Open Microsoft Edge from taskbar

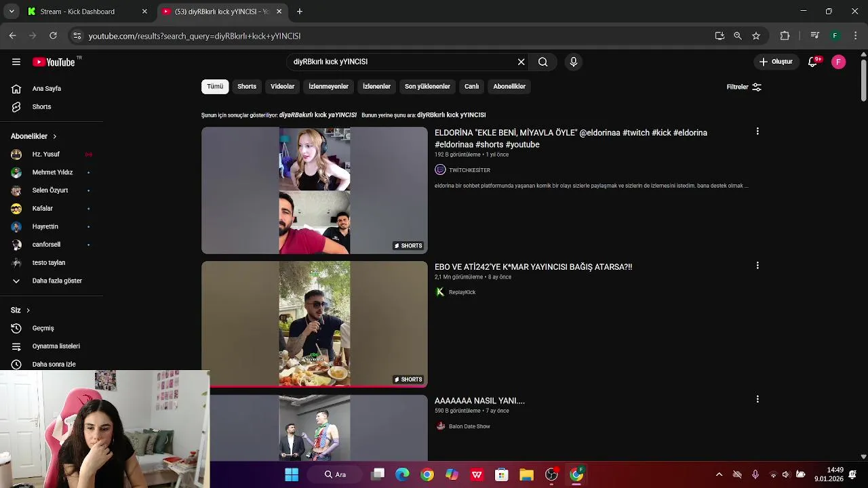[x=402, y=474]
